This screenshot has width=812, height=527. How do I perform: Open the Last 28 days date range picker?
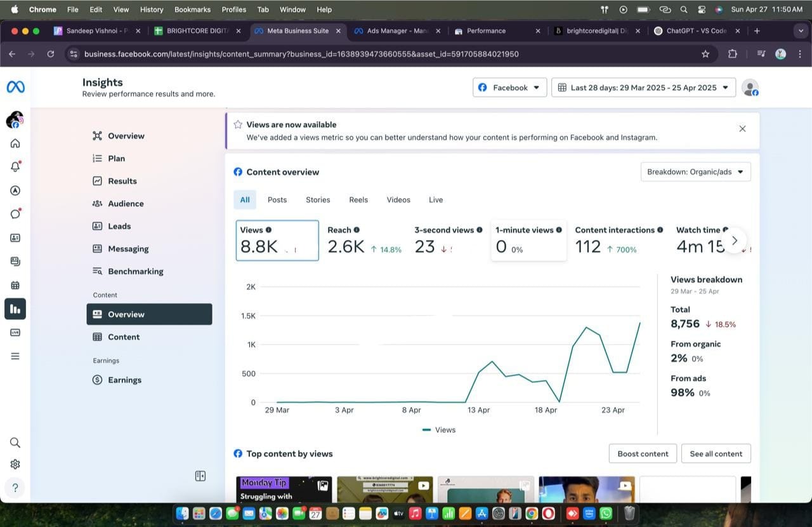(x=643, y=88)
